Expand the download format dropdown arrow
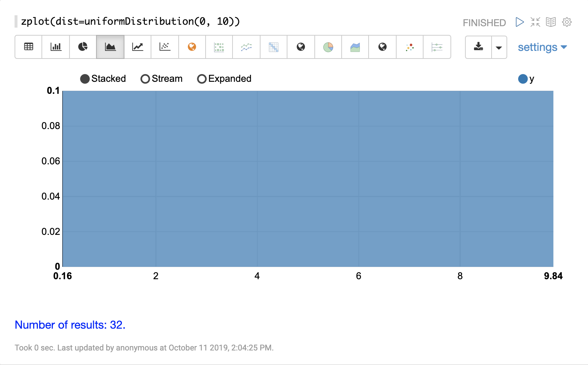 coord(499,47)
